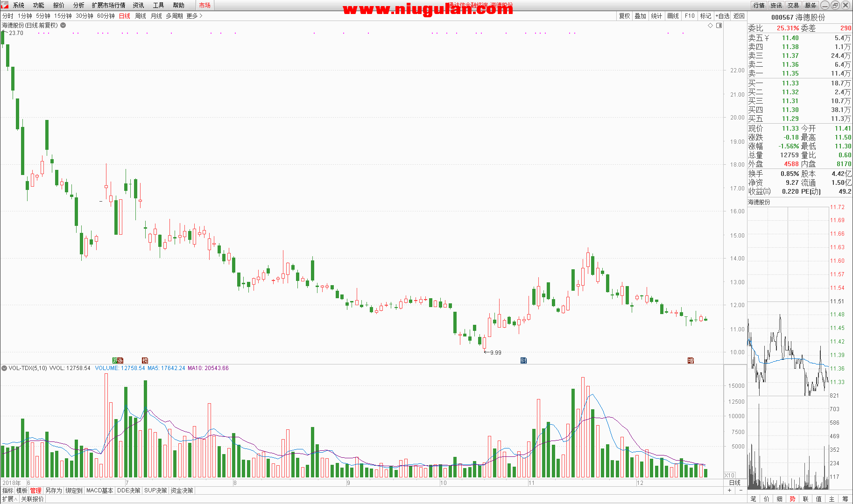This screenshot has width=853, height=504.
Task: Open the 分析 menu
Action: pos(79,5)
